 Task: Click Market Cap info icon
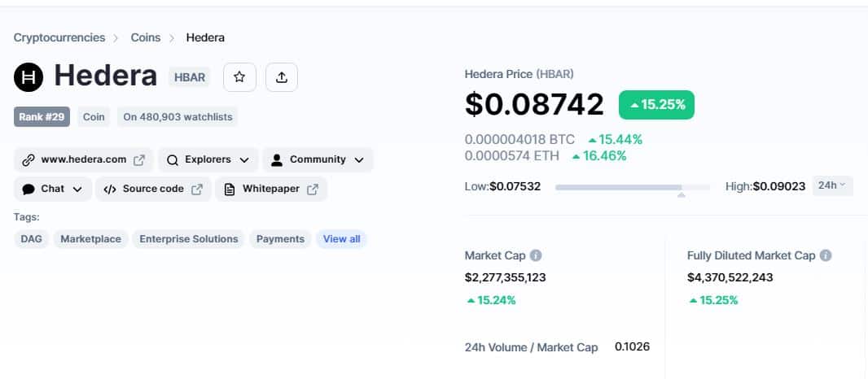(x=535, y=255)
